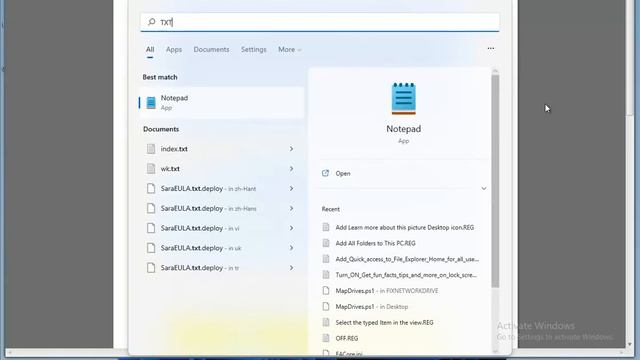Open recent file OFF.REG
The image size is (640, 360).
click(347, 338)
